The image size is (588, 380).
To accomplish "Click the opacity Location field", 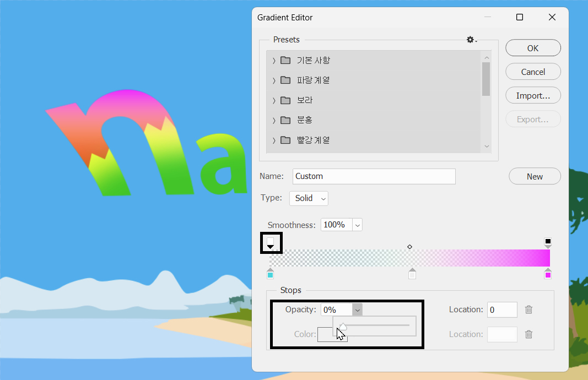I will click(x=502, y=310).
